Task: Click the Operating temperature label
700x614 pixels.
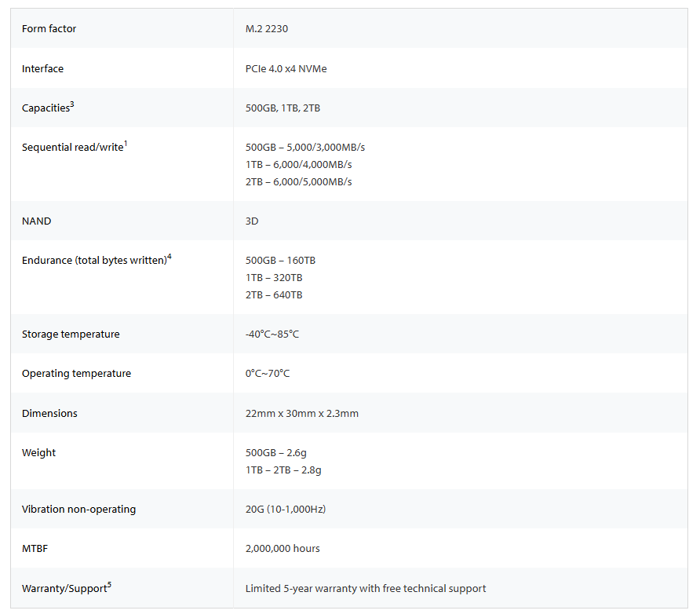Action: [76, 373]
